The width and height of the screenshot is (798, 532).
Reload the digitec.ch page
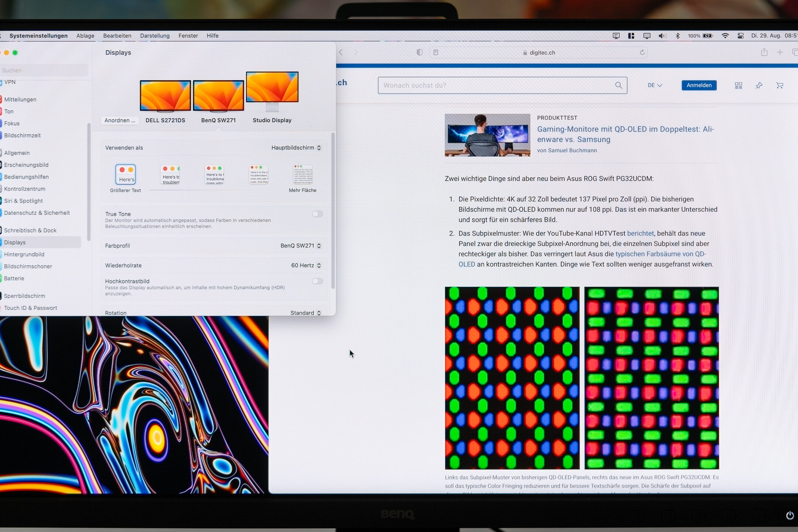pyautogui.click(x=642, y=52)
